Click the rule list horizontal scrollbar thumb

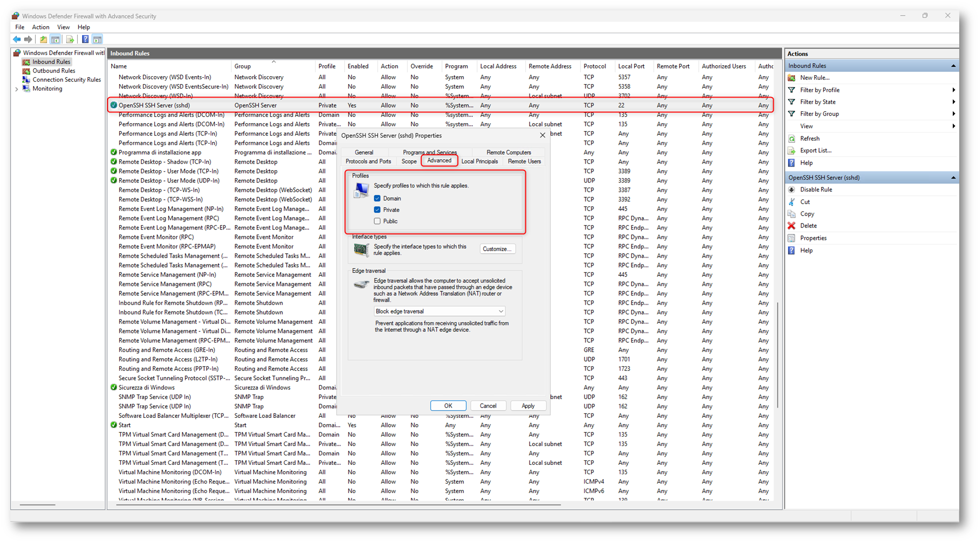click(x=339, y=505)
